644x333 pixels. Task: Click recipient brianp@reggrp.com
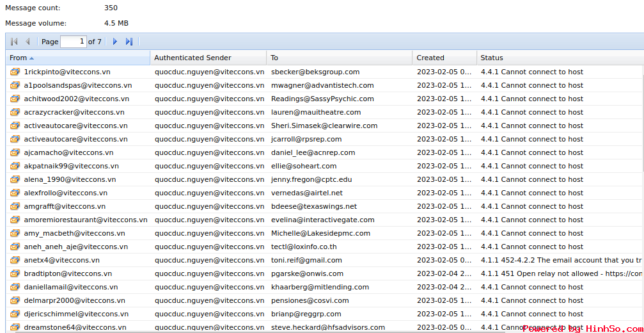click(306, 314)
